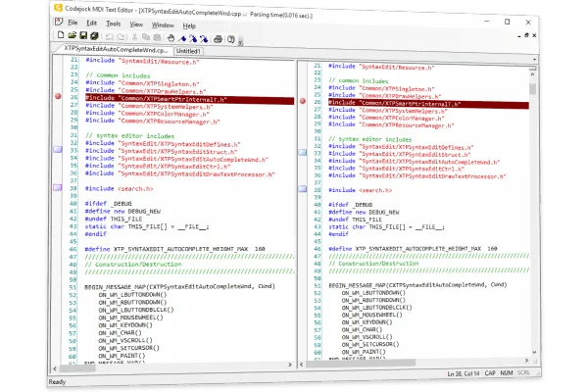The width and height of the screenshot is (588, 392).
Task: Click right pane vertical scrollbar thumb
Action: (x=532, y=89)
